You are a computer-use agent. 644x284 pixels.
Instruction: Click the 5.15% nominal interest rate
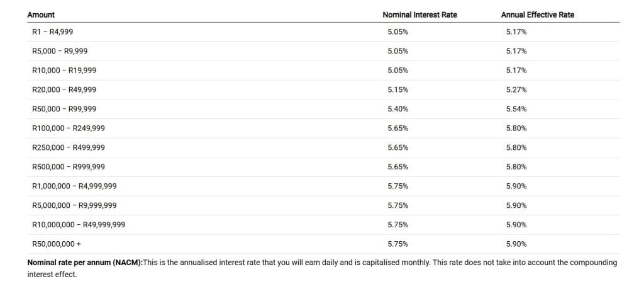[397, 89]
